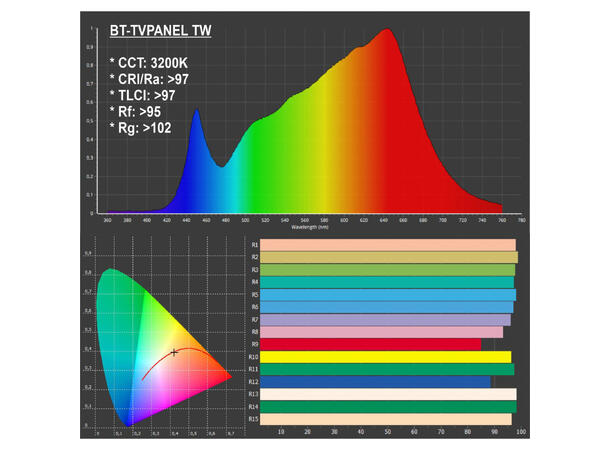Click the R2 olive-tan bar

point(389,257)
